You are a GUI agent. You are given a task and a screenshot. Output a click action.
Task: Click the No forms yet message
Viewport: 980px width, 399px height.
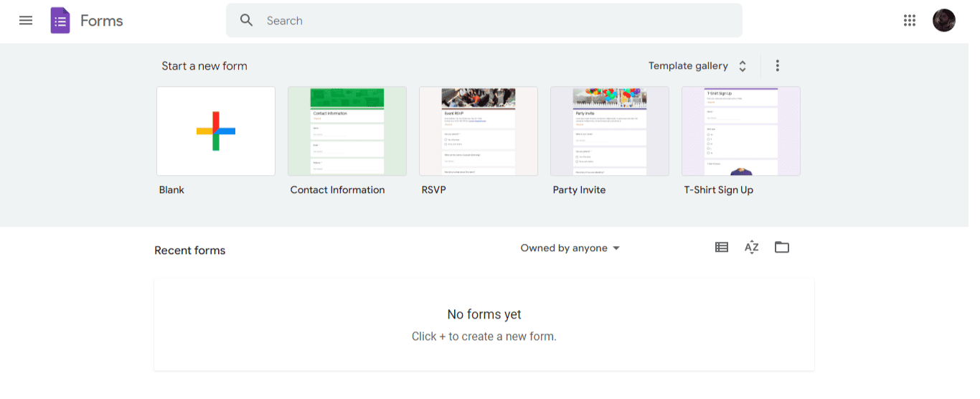tap(484, 314)
